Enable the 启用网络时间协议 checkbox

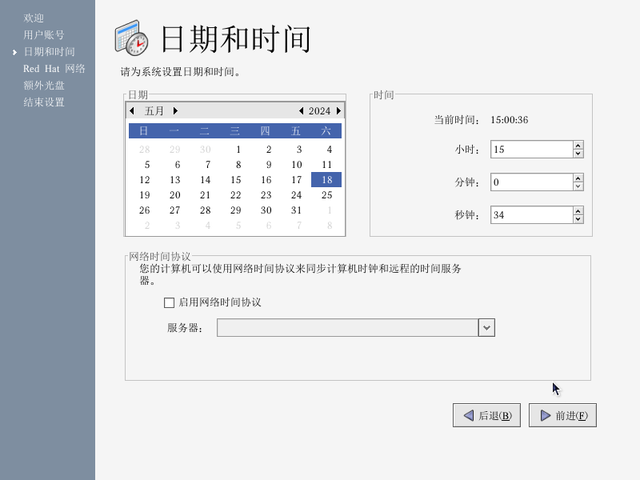[169, 302]
